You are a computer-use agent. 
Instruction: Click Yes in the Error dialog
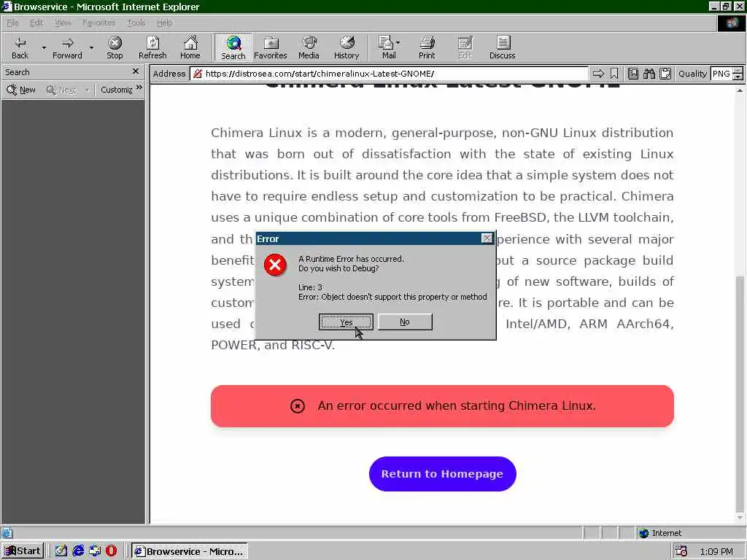[346, 322]
